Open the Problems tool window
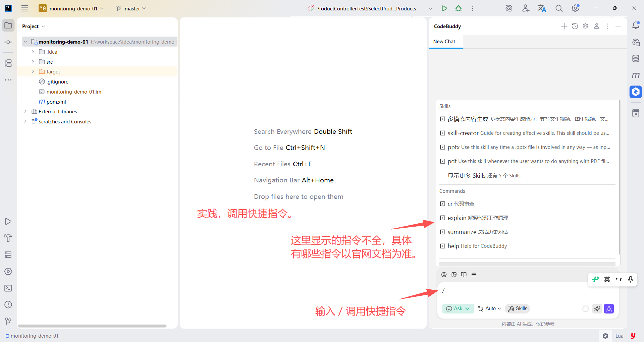The width and height of the screenshot is (644, 342). click(x=8, y=305)
